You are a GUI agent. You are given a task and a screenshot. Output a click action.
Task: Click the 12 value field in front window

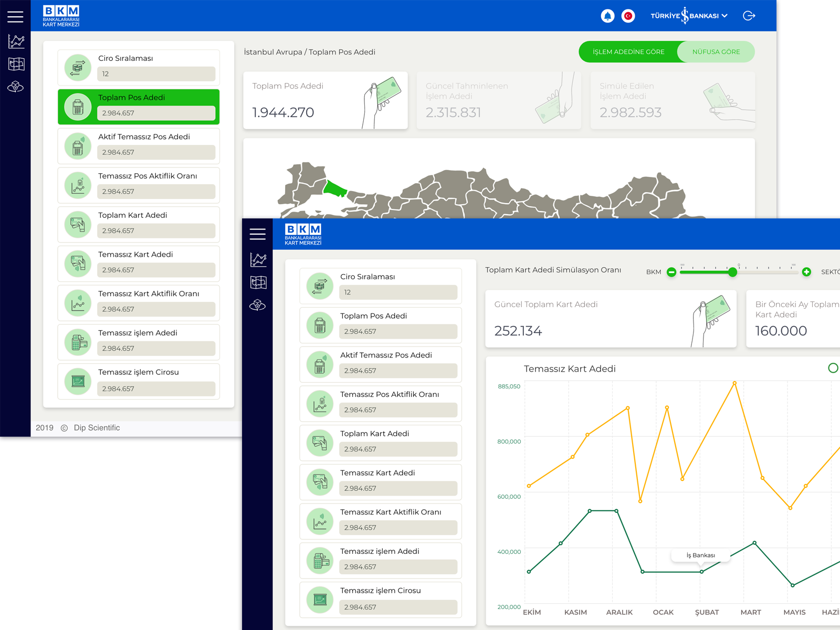click(x=398, y=292)
